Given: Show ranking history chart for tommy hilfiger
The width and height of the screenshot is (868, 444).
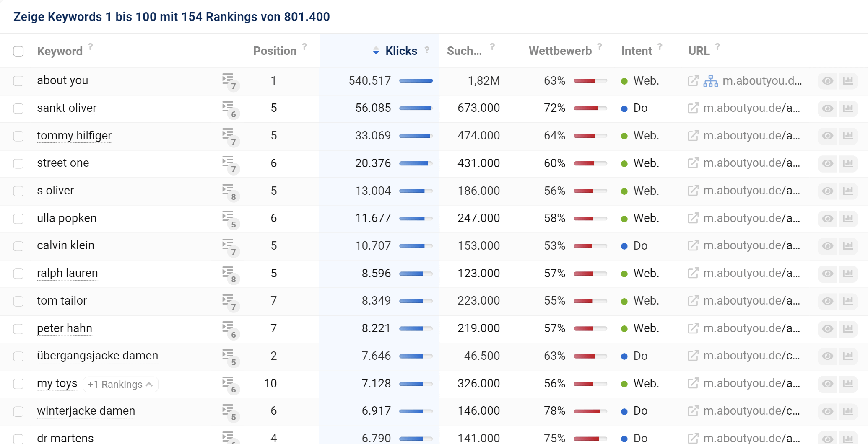Looking at the screenshot, I should (848, 136).
